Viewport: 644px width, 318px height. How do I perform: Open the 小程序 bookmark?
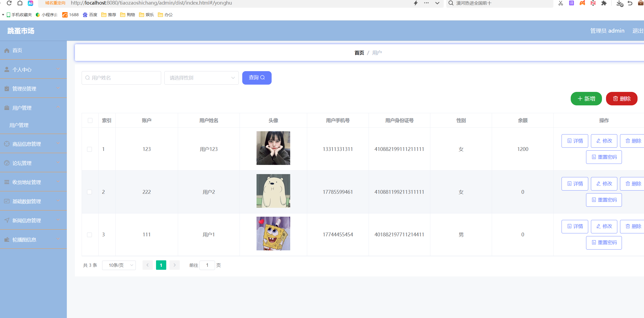pyautogui.click(x=47, y=15)
